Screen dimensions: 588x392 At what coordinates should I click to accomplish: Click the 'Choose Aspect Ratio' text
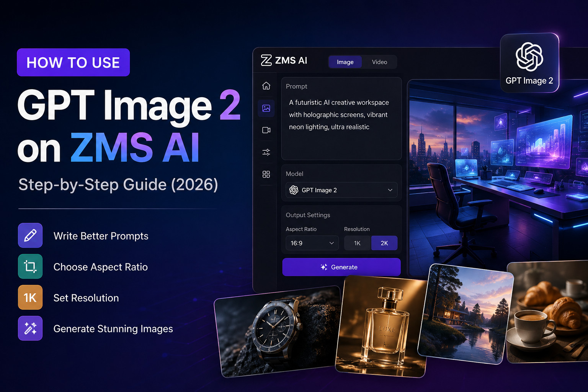[x=101, y=267]
